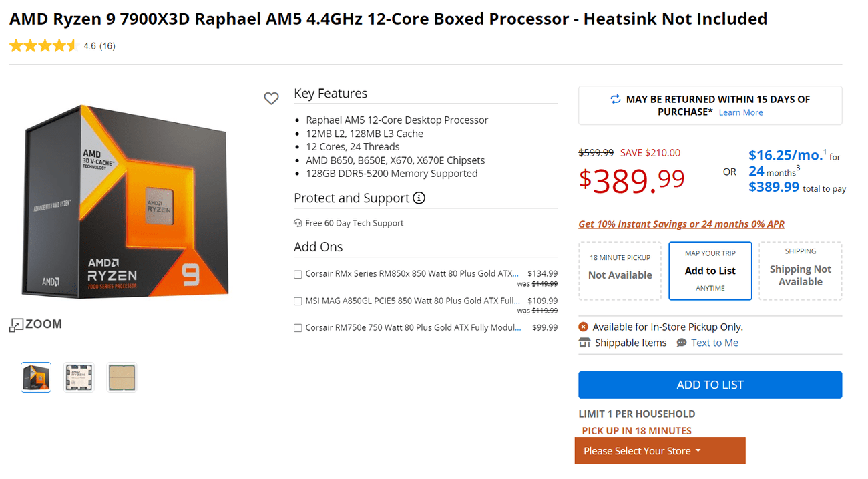Click the Shippable Items store icon
The image size is (868, 479).
[x=585, y=343]
